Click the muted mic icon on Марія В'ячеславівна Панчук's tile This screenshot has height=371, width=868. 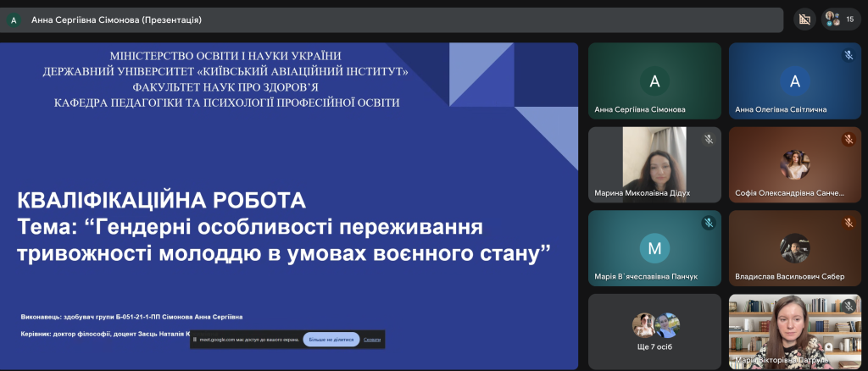coord(708,223)
